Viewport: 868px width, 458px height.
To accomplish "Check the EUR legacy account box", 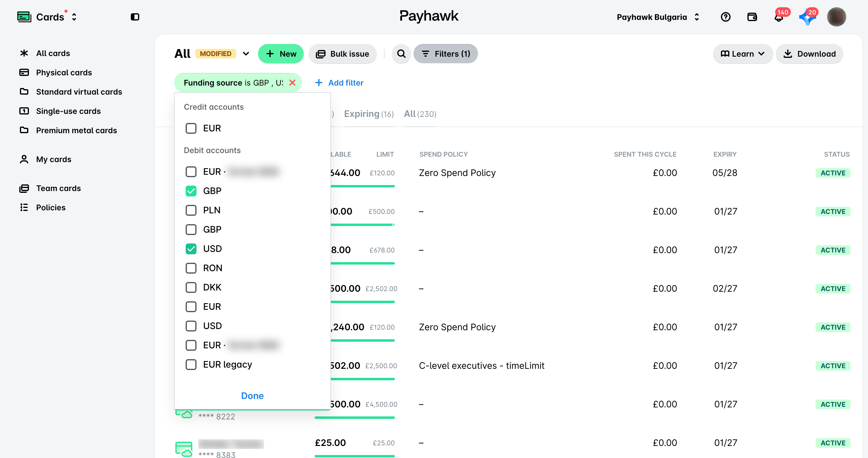I will click(x=191, y=364).
